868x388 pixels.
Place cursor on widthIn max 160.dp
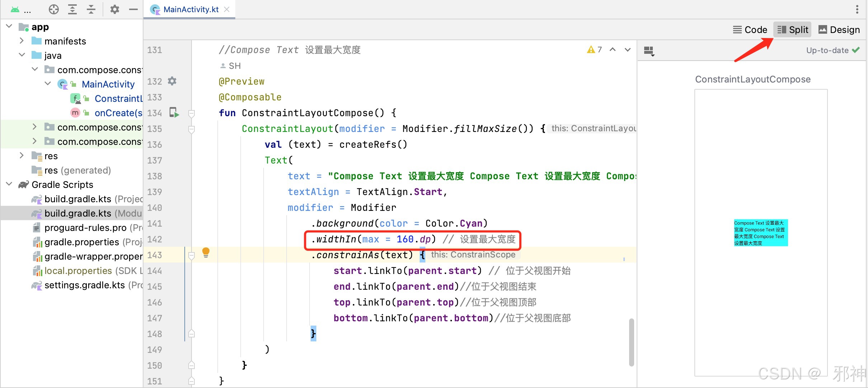pyautogui.click(x=373, y=239)
